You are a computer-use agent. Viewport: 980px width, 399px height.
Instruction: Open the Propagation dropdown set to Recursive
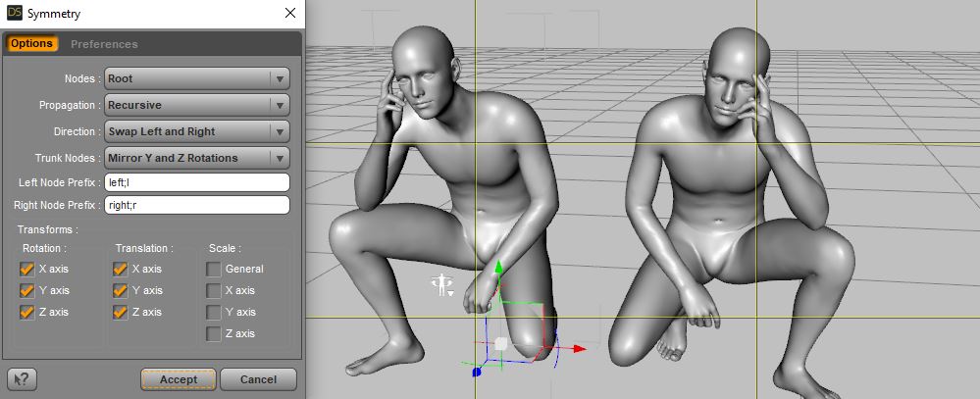click(197, 105)
